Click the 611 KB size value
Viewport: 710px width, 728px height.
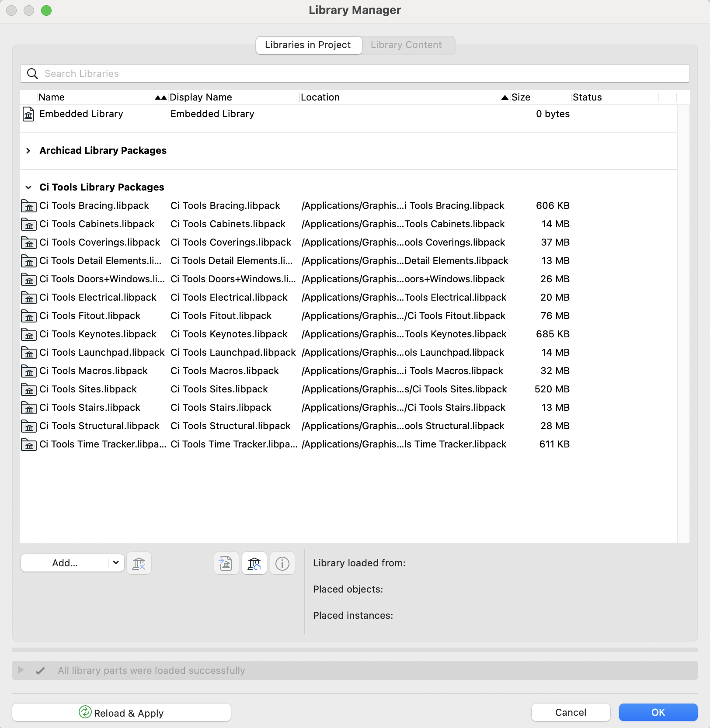pos(554,444)
